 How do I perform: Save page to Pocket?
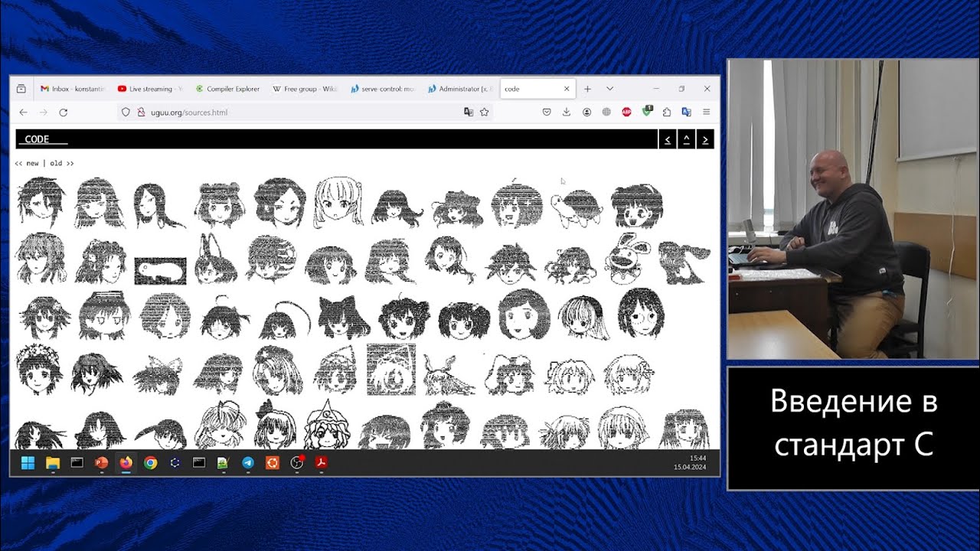pyautogui.click(x=547, y=112)
